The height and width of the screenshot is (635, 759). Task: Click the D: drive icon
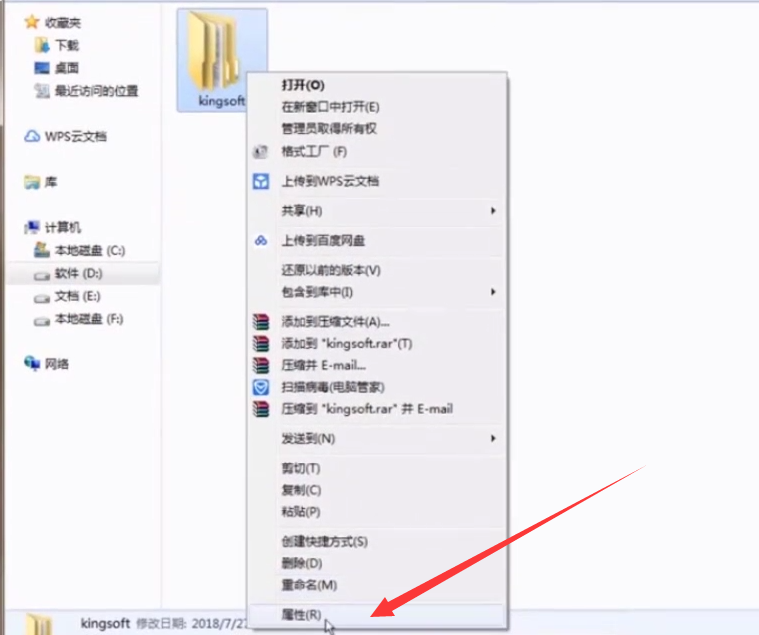pyautogui.click(x=42, y=275)
